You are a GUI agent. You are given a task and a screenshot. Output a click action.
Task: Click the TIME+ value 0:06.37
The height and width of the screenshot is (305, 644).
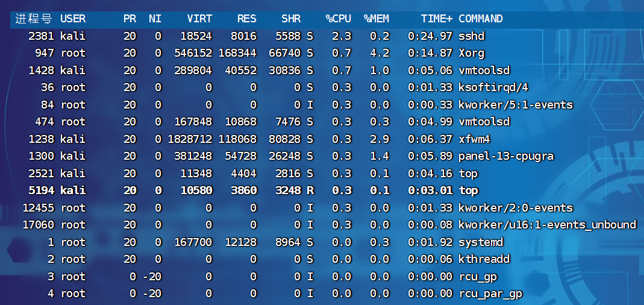pos(430,139)
